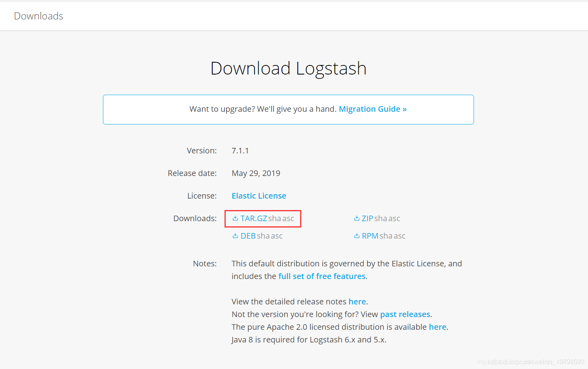Open sha checksum for ZIP
This screenshot has width=588, height=369.
(381, 218)
